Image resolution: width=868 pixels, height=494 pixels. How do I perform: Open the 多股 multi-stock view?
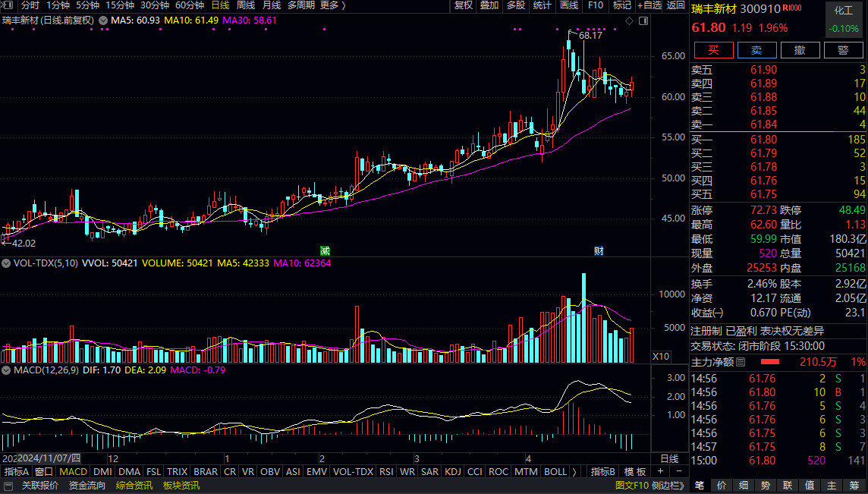click(515, 5)
